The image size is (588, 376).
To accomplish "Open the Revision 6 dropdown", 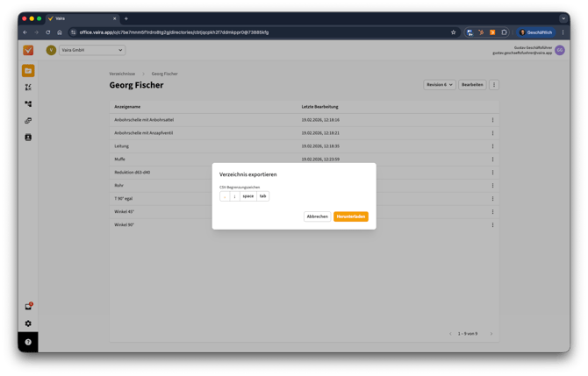I will (439, 85).
